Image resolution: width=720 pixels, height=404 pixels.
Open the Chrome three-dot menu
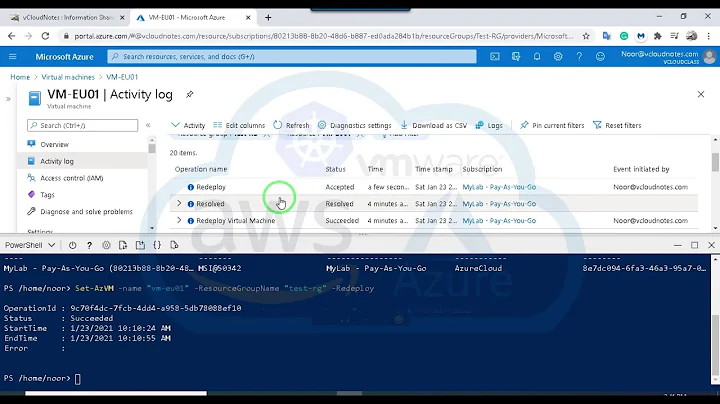pyautogui.click(x=709, y=36)
